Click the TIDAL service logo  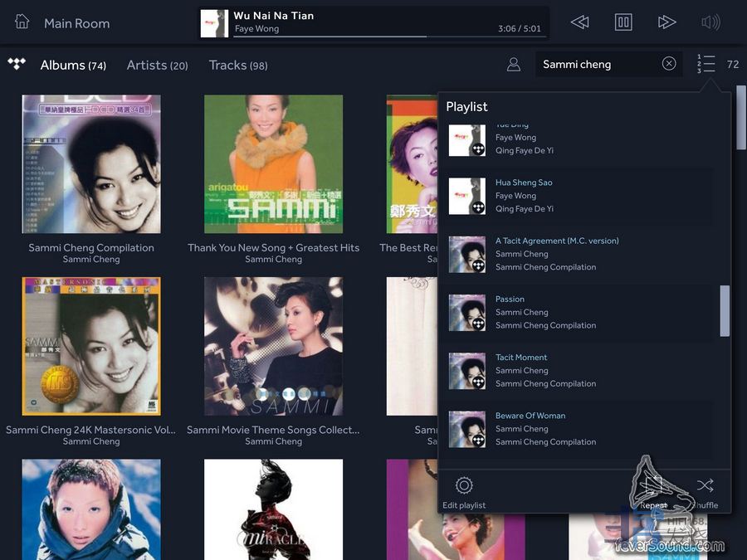click(17, 64)
